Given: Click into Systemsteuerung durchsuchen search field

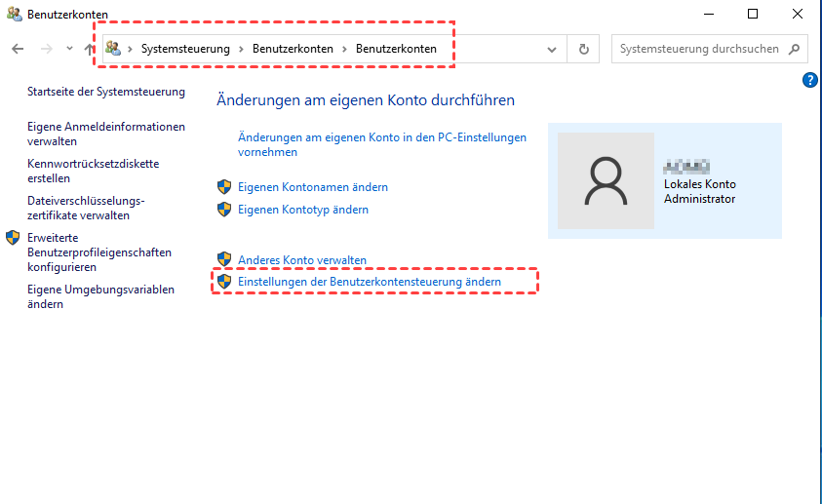Looking at the screenshot, I should click(697, 49).
